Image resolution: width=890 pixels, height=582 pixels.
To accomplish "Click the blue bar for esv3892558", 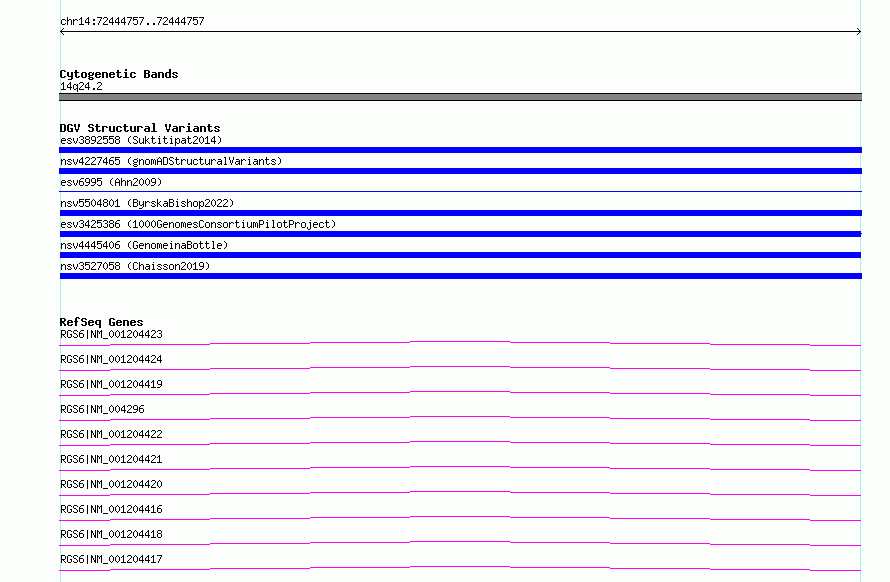I will point(460,150).
